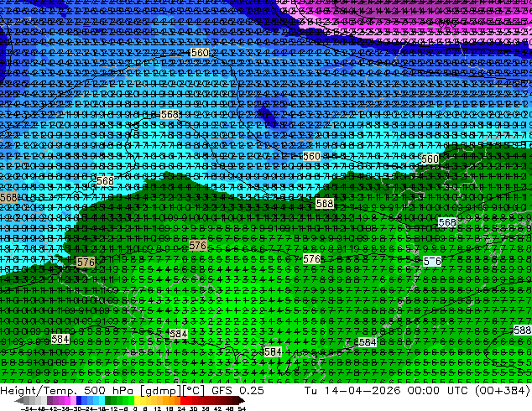
Task: Click the '500 hPa' level text
Action: pos(108,391)
